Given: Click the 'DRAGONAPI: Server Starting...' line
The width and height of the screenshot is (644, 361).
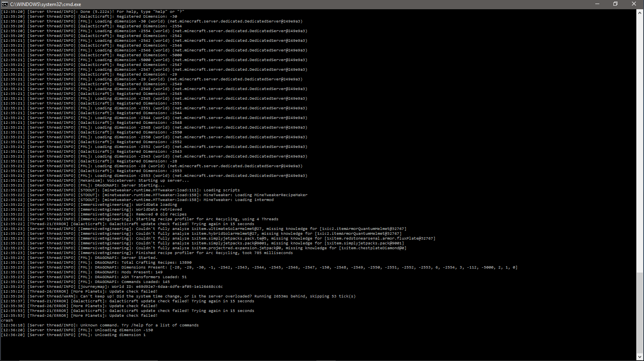Looking at the screenshot, I should [x=83, y=185].
